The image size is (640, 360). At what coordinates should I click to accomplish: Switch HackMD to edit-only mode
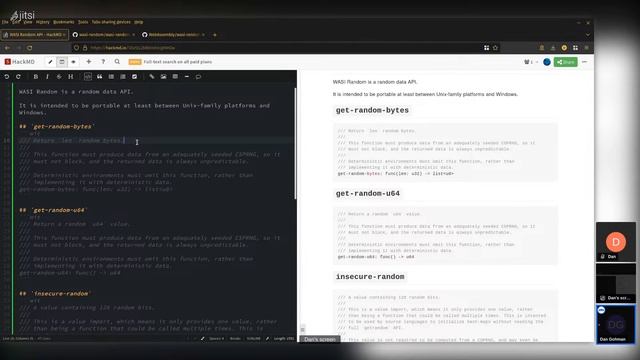(50, 62)
